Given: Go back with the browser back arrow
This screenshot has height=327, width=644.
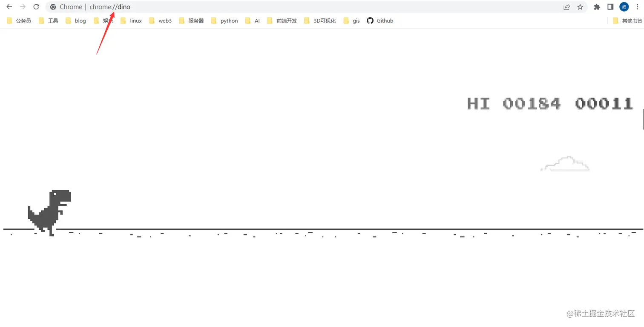Looking at the screenshot, I should [9, 7].
